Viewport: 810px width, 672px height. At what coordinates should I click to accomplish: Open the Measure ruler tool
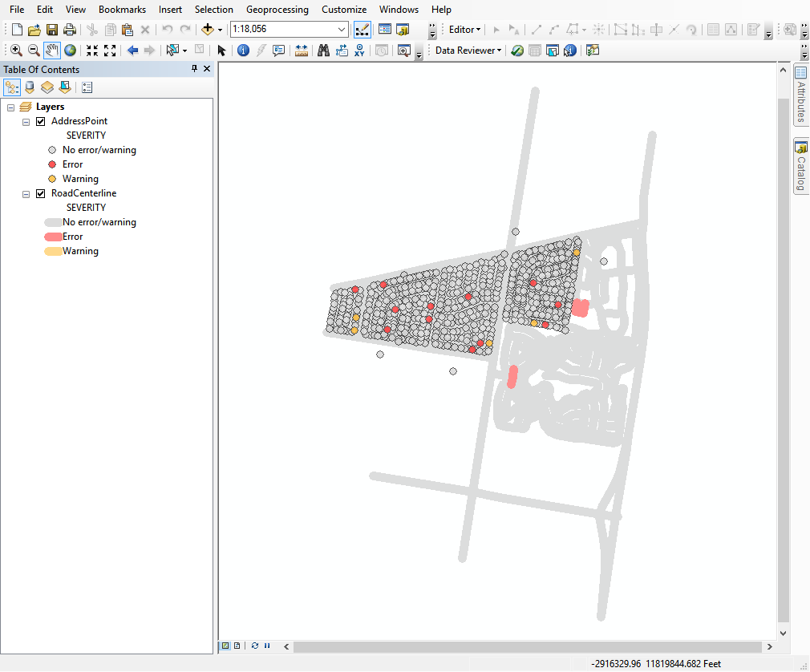point(302,51)
